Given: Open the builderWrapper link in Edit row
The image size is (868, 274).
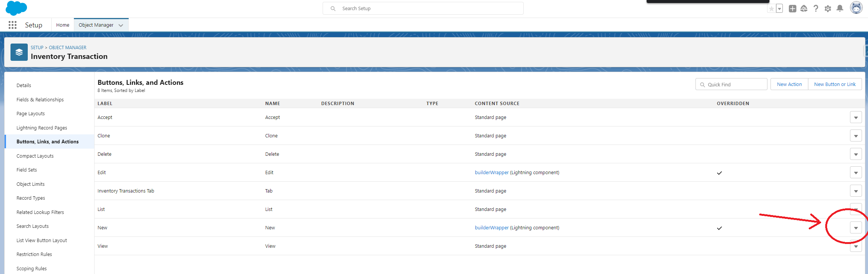Looking at the screenshot, I should 491,173.
